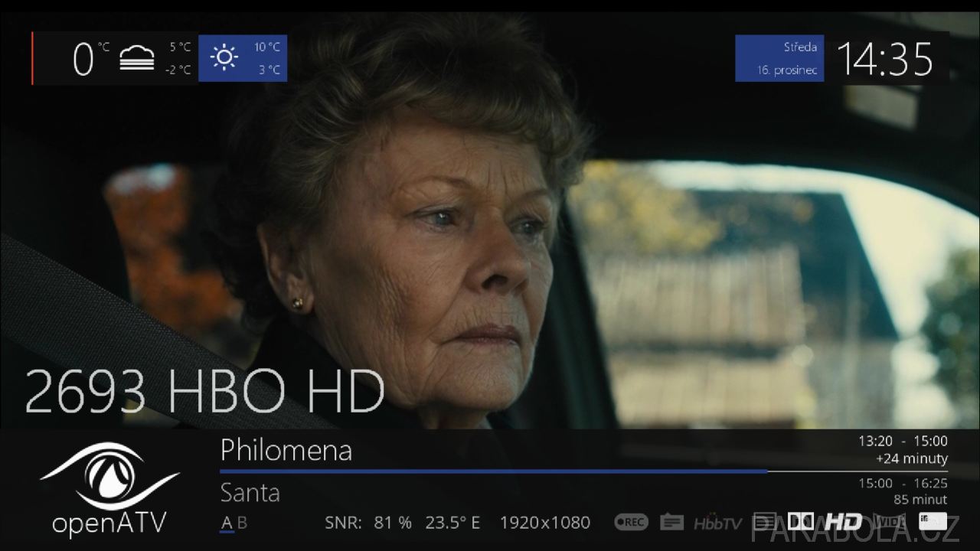980x551 pixels.
Task: Select the next programme Santa
Action: [x=250, y=493]
